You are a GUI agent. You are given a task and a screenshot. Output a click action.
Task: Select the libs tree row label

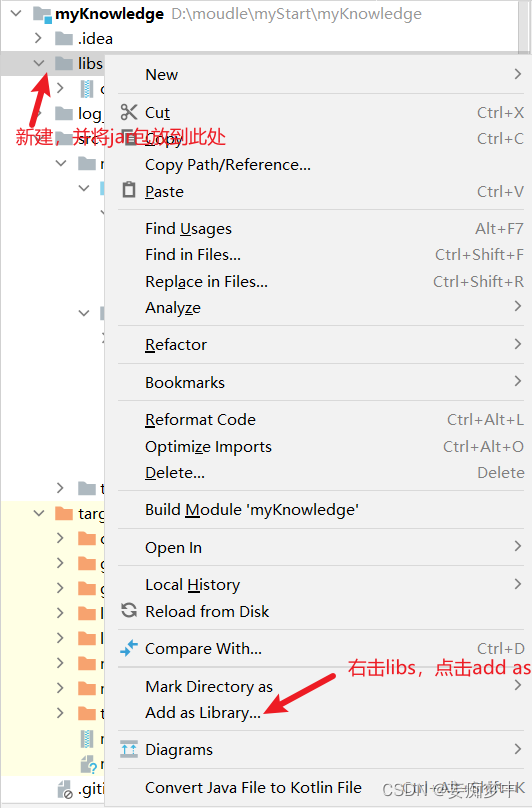coord(90,63)
